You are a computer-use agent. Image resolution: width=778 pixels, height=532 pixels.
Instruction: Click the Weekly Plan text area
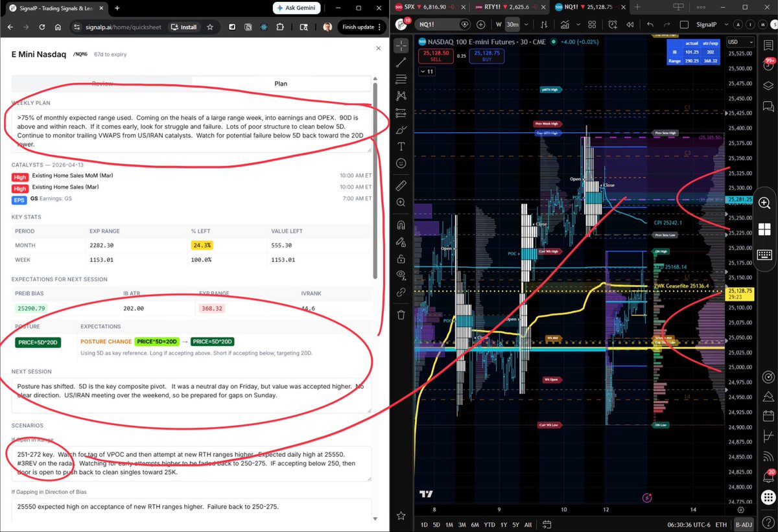coord(191,132)
